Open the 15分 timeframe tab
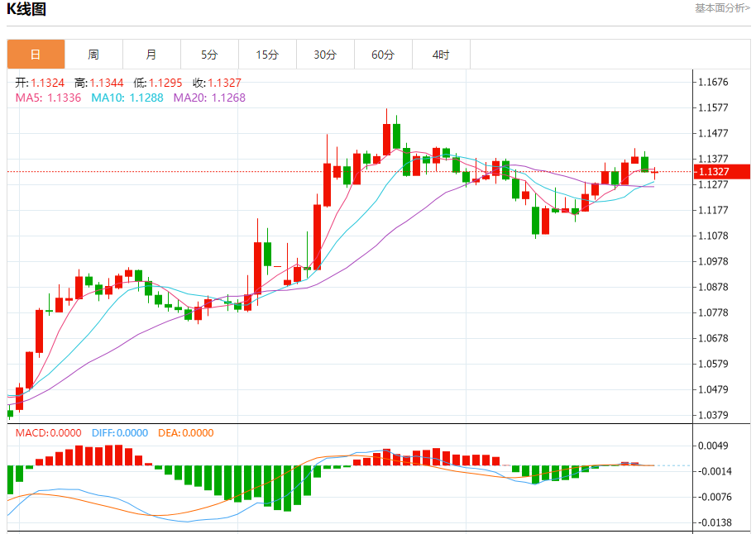Image resolution: width=756 pixels, height=534 pixels. pos(268,55)
